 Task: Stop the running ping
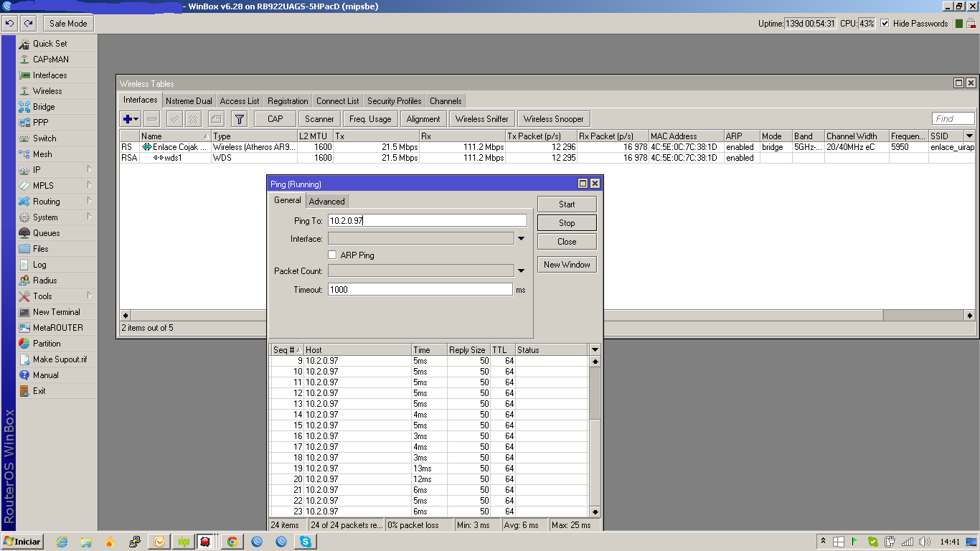click(566, 223)
